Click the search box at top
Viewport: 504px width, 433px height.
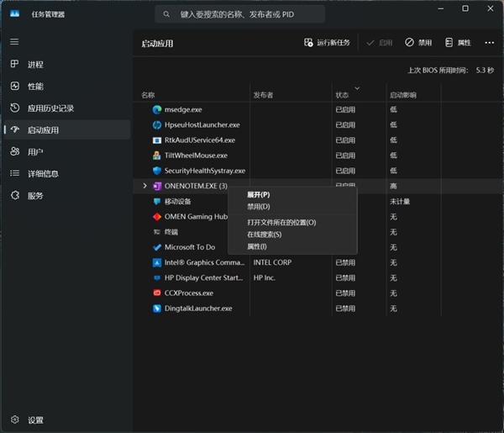(x=239, y=14)
